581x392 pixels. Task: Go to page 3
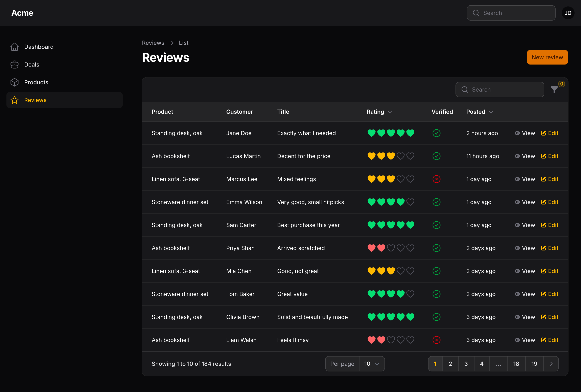pyautogui.click(x=466, y=364)
